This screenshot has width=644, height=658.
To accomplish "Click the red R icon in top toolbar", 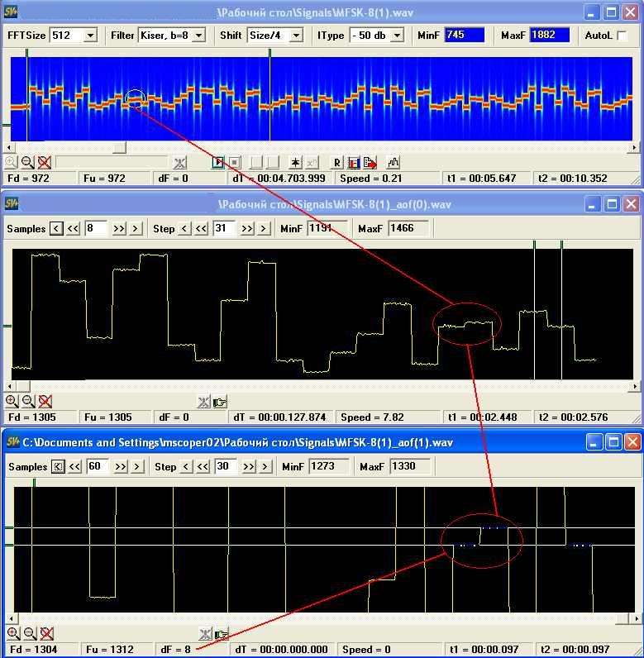I will click(x=336, y=162).
